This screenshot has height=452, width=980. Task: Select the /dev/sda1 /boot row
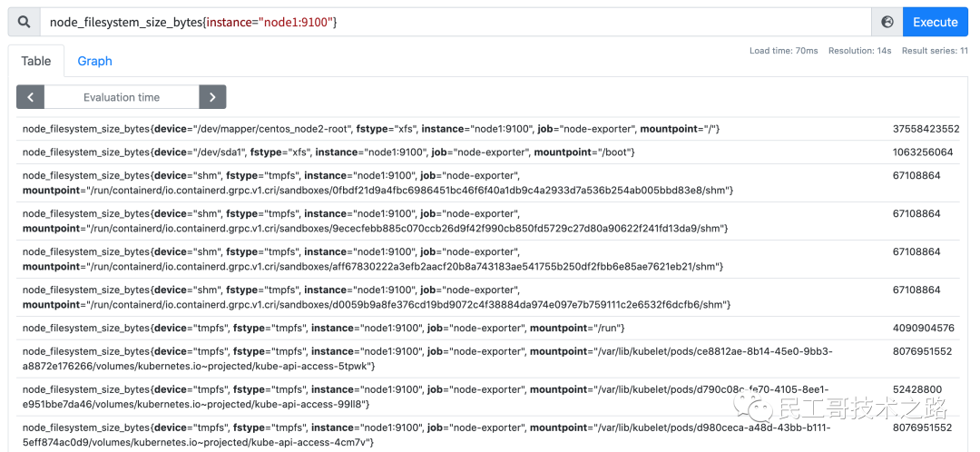488,152
